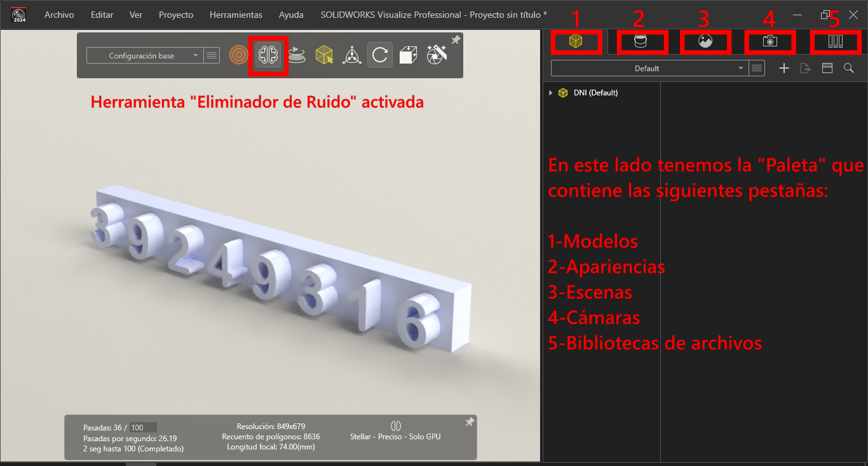Click the plus add button in palette
Screen dimensions: 868x466
point(784,68)
